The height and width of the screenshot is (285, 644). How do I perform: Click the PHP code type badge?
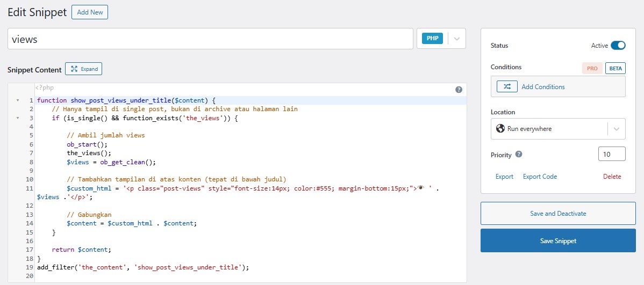(432, 39)
